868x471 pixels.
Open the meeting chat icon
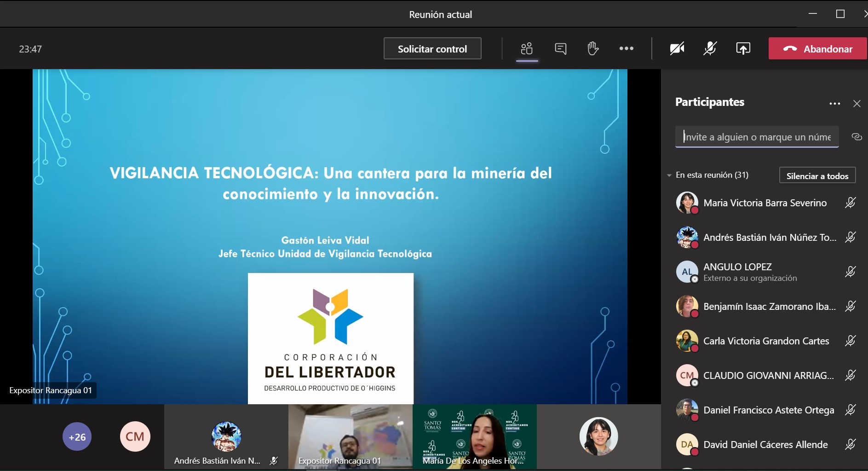click(560, 49)
